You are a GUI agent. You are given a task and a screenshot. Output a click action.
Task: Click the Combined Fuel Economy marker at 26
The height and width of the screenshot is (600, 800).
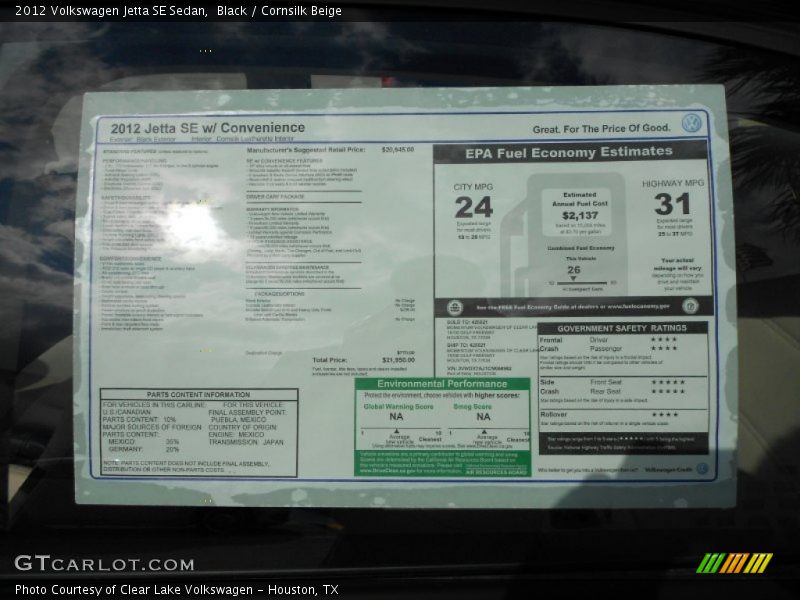573,279
